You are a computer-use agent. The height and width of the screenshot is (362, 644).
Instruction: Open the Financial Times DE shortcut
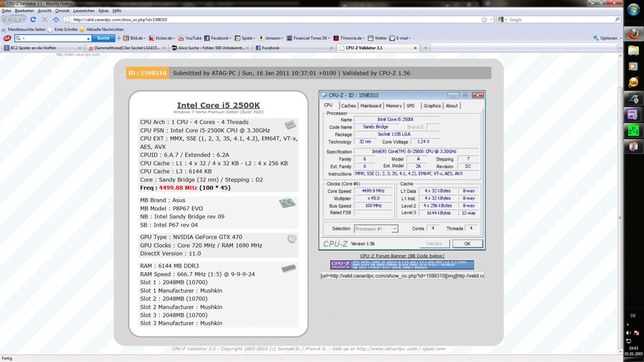coord(308,38)
